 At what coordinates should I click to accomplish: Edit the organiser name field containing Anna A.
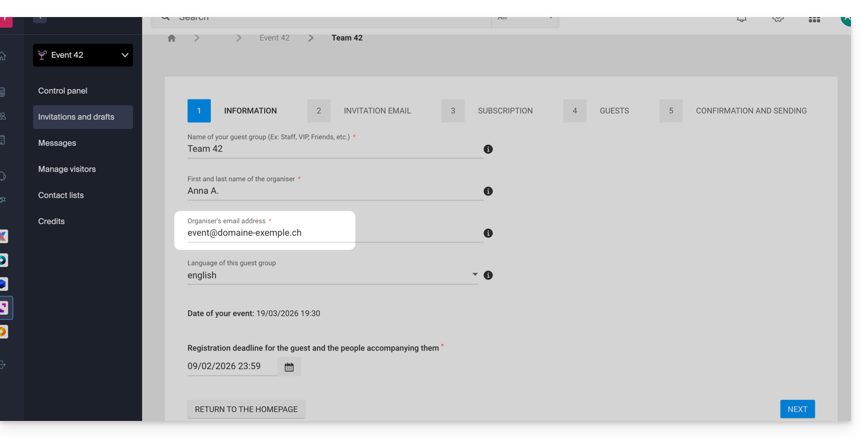335,191
